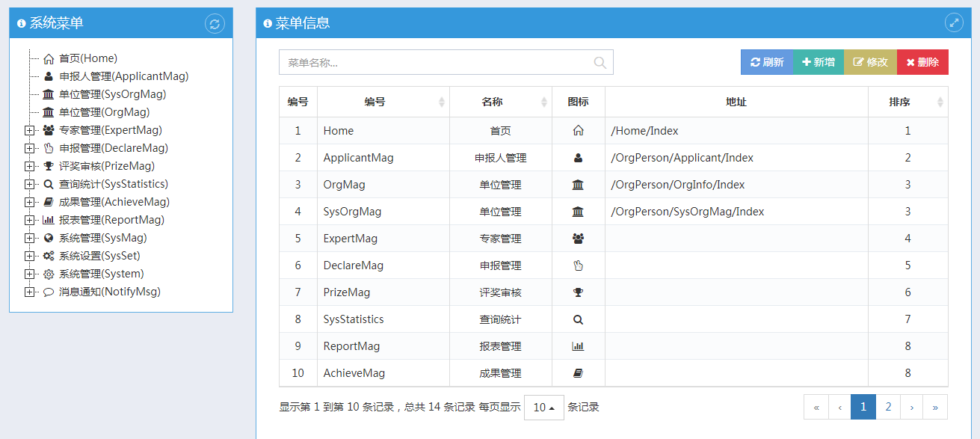
Task: Open the page size dropdown showing 10
Action: point(544,408)
